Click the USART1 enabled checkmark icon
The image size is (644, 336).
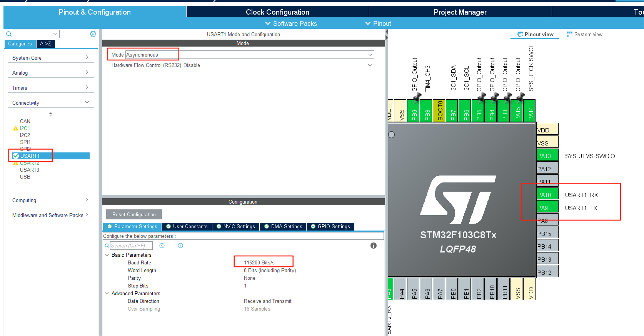[x=16, y=156]
